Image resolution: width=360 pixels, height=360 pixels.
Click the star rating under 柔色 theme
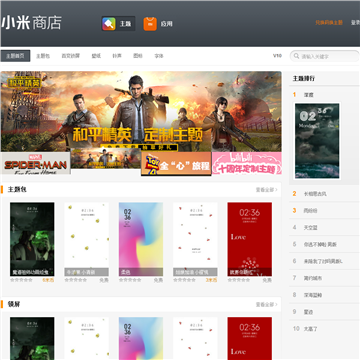pos(130,280)
